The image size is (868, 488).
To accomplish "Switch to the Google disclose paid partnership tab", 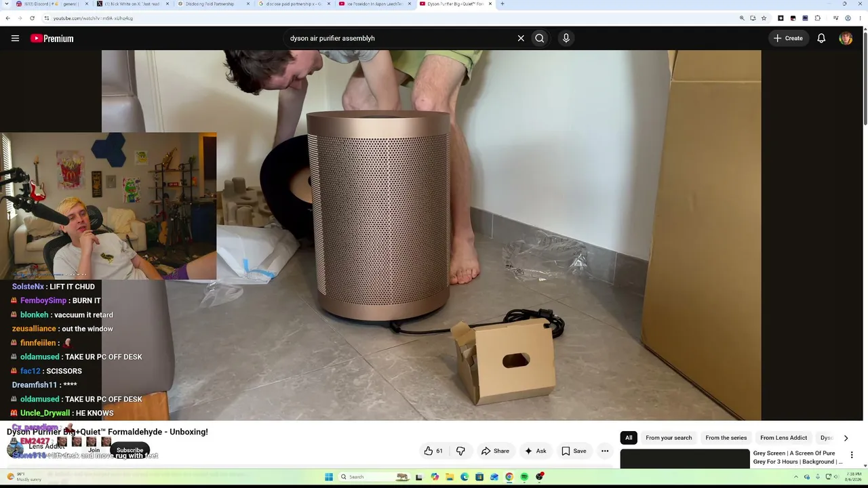I will 293,4.
